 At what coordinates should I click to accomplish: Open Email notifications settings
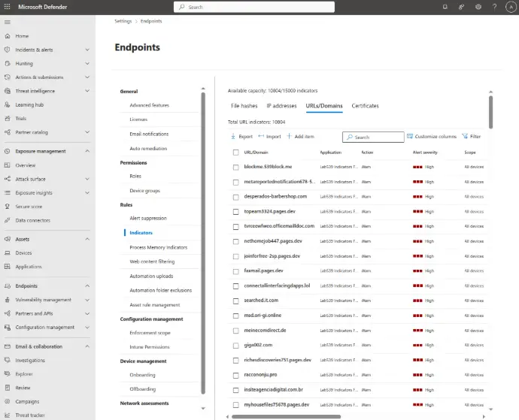coord(149,134)
